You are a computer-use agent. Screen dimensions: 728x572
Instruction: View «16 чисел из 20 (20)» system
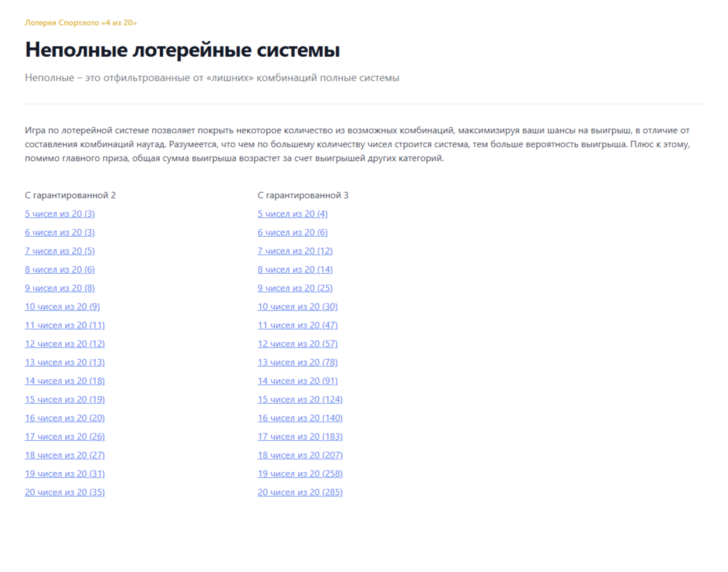[64, 418]
